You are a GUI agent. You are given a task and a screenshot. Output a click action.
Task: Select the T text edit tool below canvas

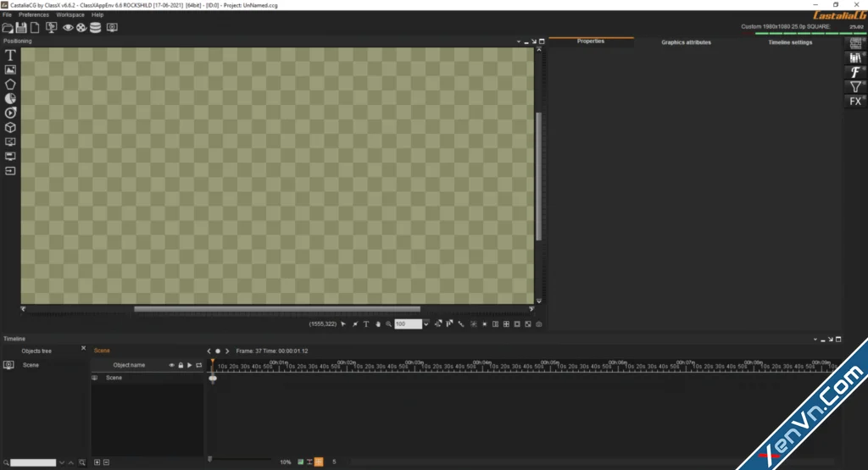pos(366,324)
